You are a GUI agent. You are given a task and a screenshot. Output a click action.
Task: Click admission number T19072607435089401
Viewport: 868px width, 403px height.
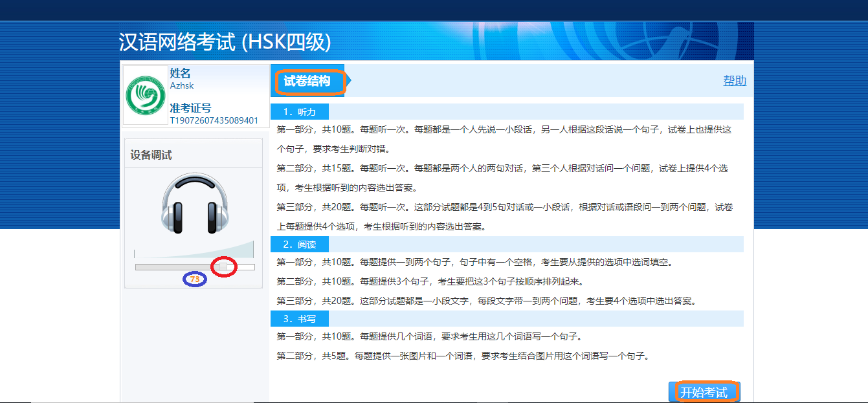[214, 120]
